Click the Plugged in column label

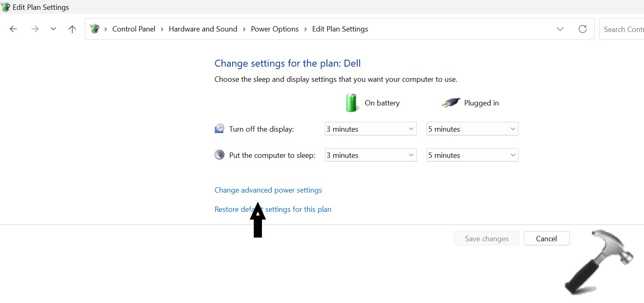(x=481, y=103)
